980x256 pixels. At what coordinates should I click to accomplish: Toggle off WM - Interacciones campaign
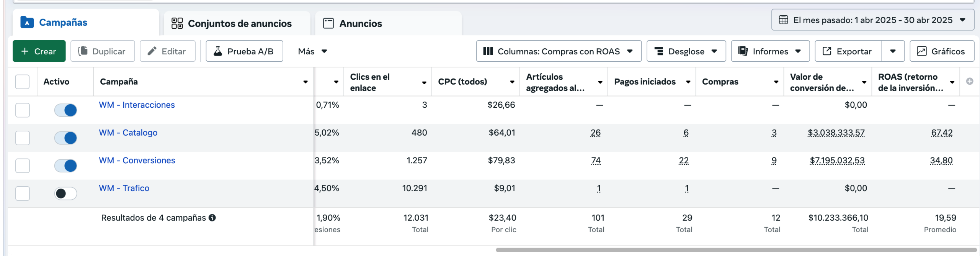(x=65, y=110)
